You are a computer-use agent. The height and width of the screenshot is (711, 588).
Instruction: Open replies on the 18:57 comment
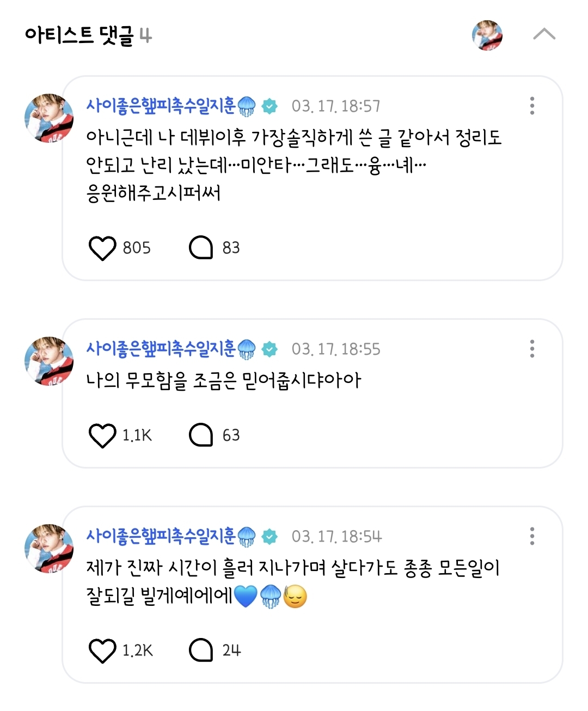[x=201, y=248]
